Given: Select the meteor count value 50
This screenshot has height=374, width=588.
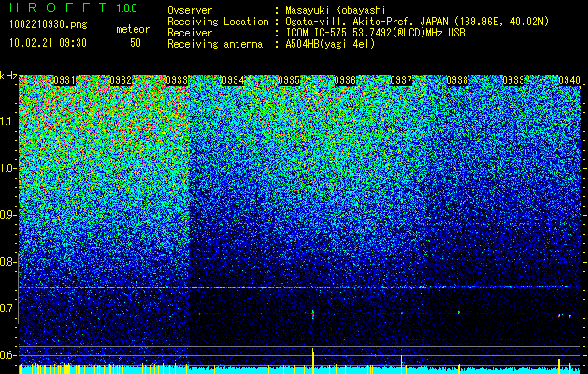Looking at the screenshot, I should 136,43.
